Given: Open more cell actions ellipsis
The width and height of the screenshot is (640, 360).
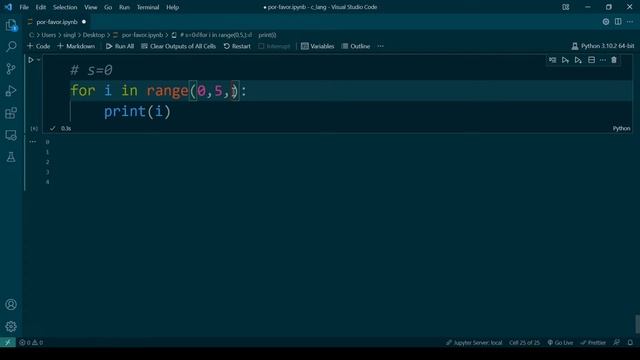Looking at the screenshot, I should click(603, 60).
